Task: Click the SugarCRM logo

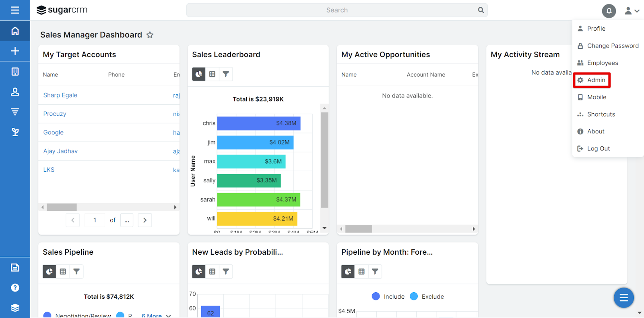Action: pyautogui.click(x=62, y=10)
